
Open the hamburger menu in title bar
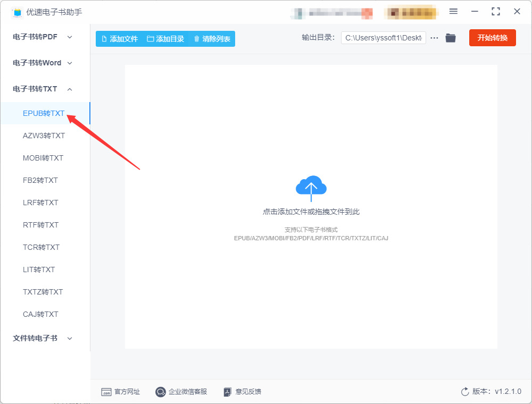pos(453,12)
